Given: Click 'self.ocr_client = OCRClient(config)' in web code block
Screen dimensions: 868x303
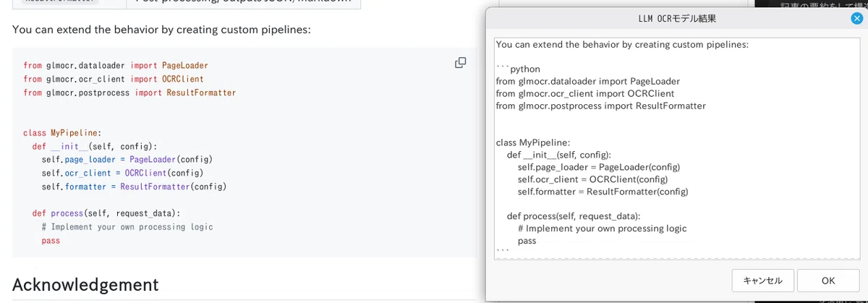Looking at the screenshot, I should pyautogui.click(x=123, y=174).
